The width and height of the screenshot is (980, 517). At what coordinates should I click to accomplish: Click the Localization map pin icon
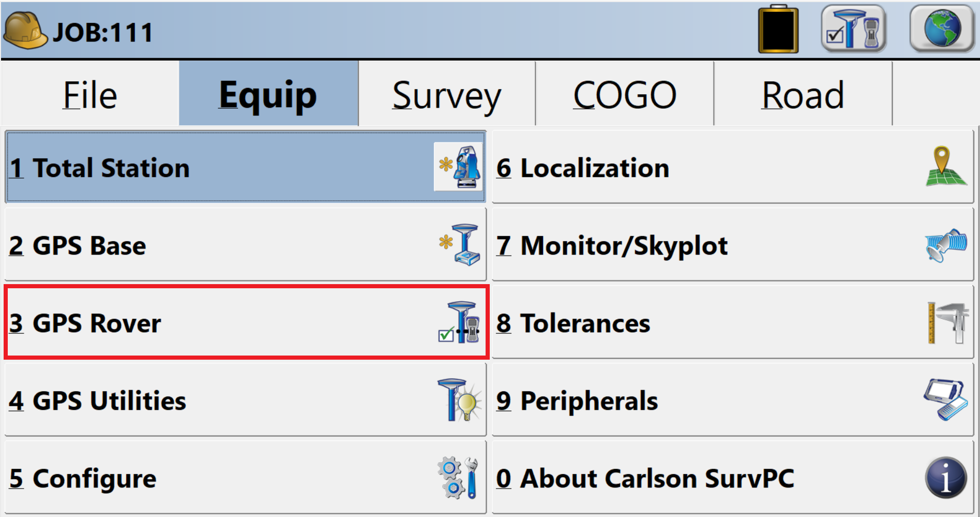[x=946, y=166]
